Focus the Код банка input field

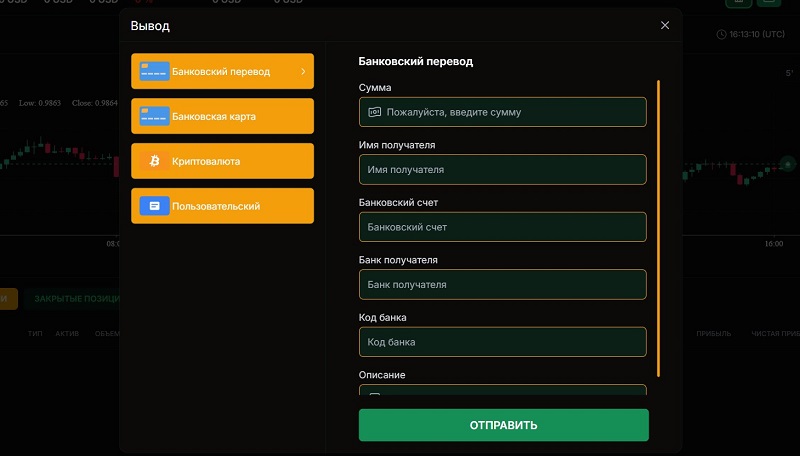(503, 342)
